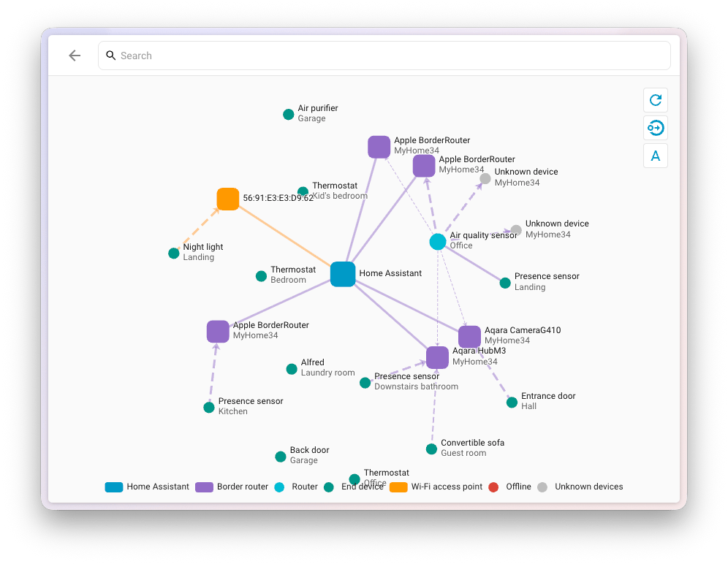Toggle End device legend entry

click(x=354, y=487)
